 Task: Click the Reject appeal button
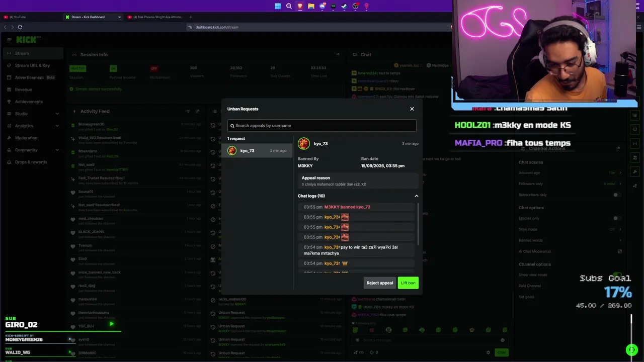click(379, 283)
